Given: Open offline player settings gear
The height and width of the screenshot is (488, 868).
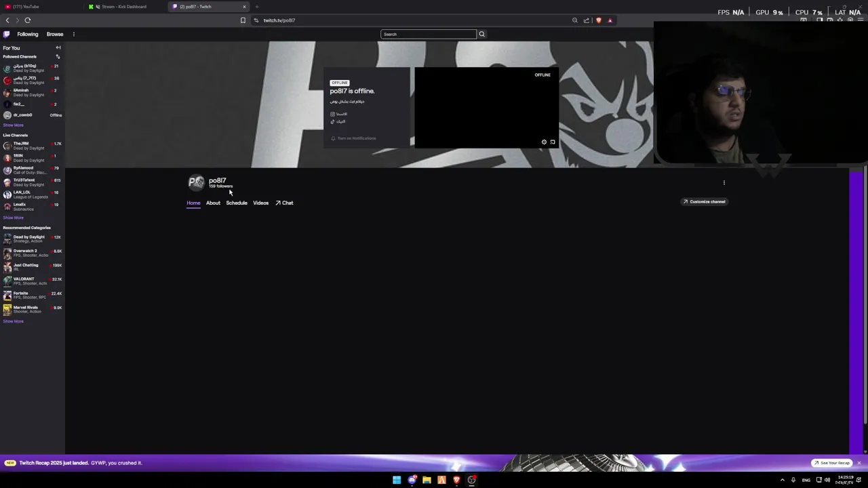Looking at the screenshot, I should 544,142.
